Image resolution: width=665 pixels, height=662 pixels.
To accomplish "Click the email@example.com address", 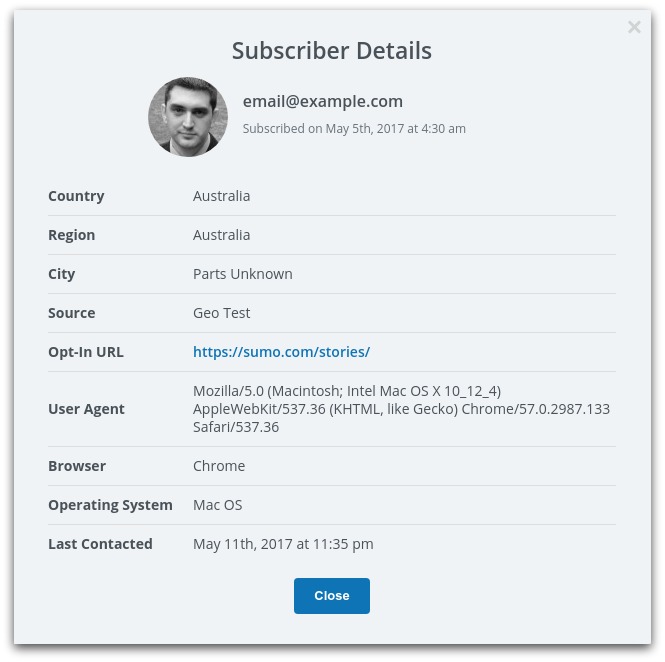I will (x=323, y=101).
